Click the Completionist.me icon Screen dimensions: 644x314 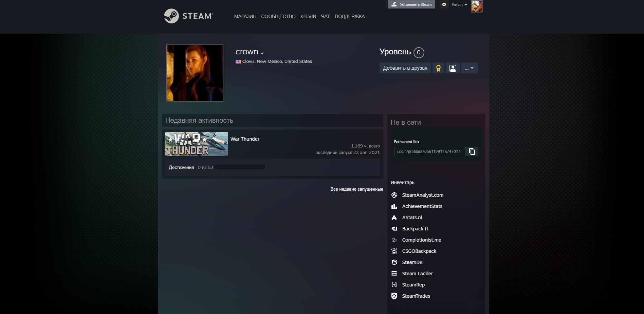tap(394, 240)
